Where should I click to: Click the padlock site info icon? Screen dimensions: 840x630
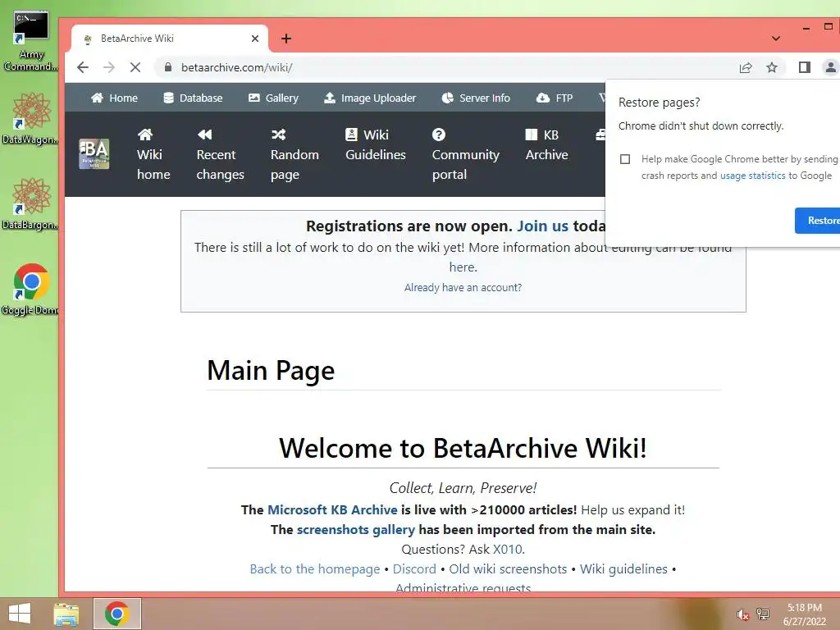[168, 67]
